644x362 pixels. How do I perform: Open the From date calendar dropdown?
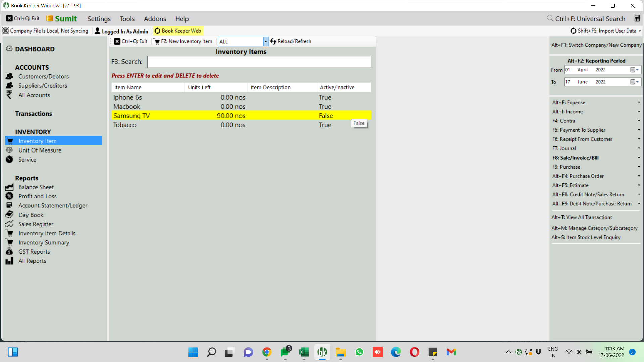click(x=634, y=70)
